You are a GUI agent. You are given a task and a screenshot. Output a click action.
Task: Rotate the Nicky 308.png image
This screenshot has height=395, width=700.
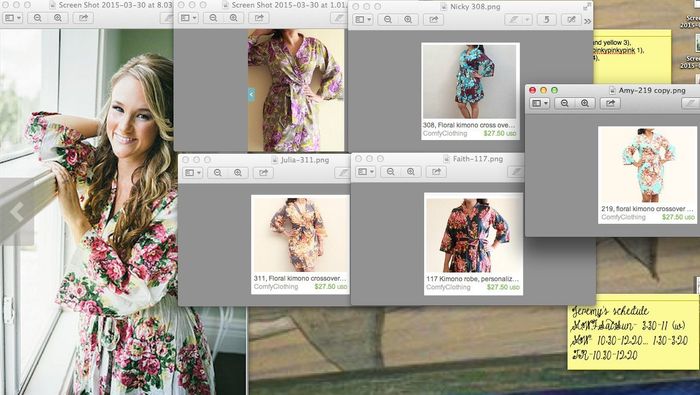[x=546, y=20]
